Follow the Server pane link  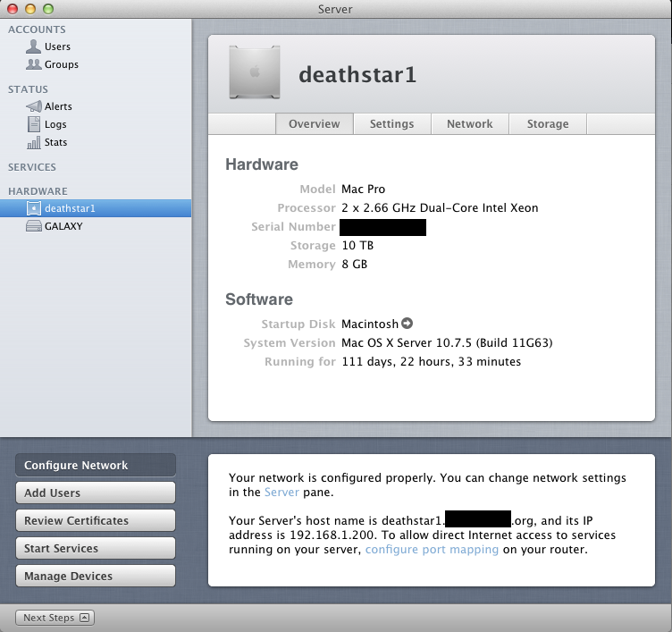281,492
